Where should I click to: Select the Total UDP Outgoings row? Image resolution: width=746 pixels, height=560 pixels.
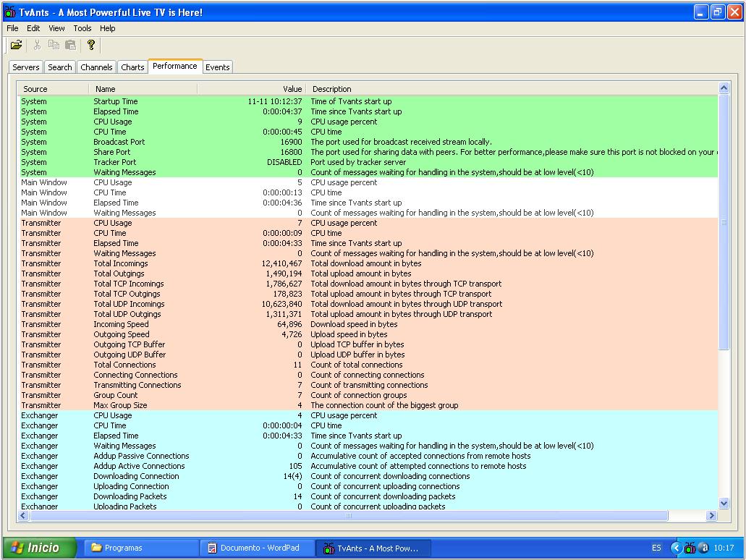[368, 314]
